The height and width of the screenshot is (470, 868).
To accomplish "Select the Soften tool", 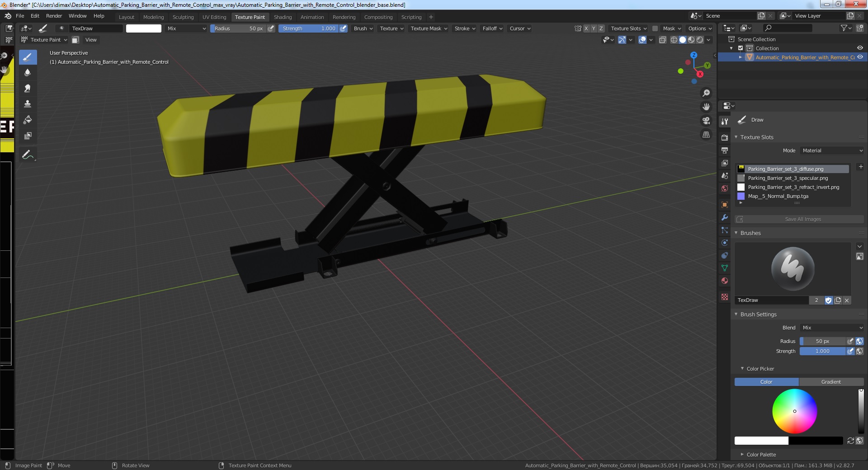I will [x=28, y=73].
